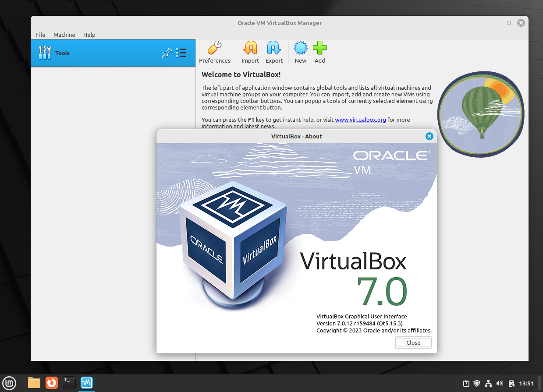This screenshot has width=543, height=392.
Task: Switch to VirtualBox in the taskbar
Action: [x=87, y=383]
